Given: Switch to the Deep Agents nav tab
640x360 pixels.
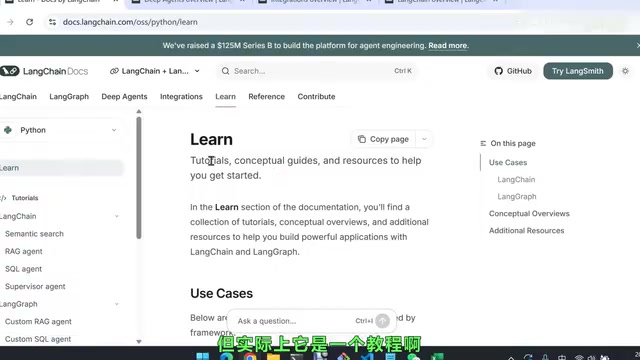Looking at the screenshot, I should [x=124, y=97].
